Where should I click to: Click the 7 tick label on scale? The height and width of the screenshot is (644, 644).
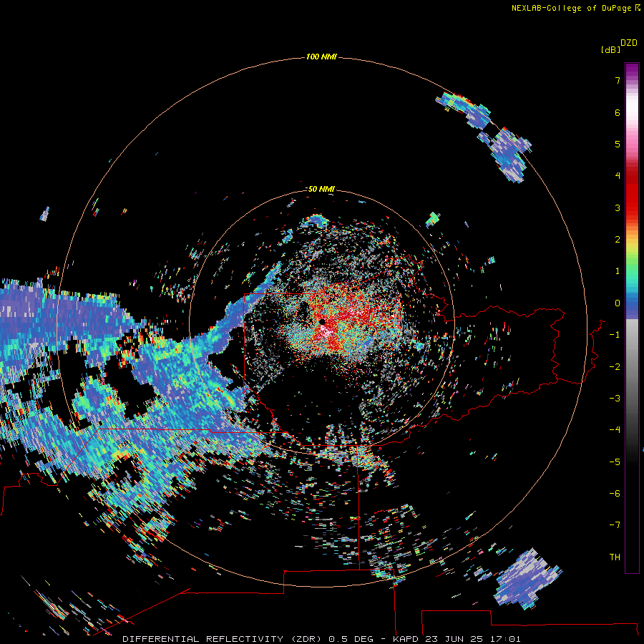point(618,80)
